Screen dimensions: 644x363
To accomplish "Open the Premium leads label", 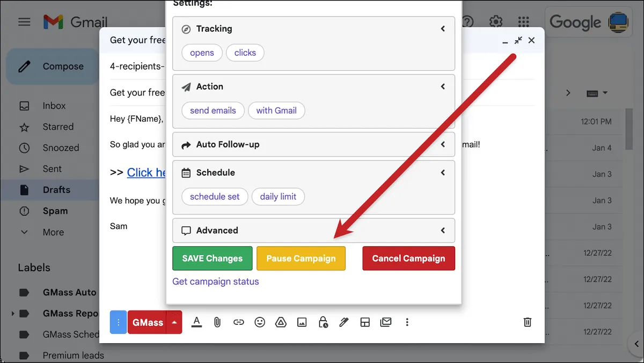I will coord(73,355).
